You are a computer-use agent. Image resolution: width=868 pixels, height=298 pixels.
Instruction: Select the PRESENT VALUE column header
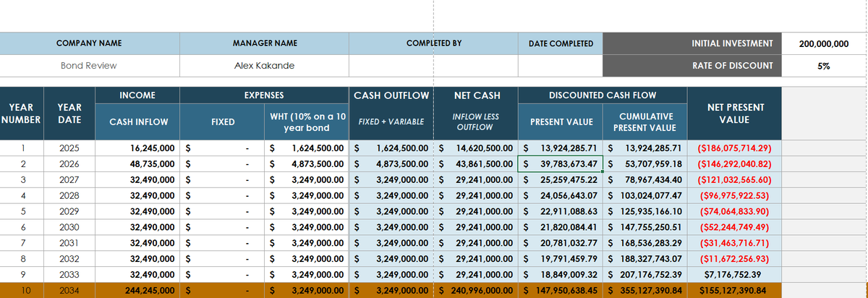561,122
